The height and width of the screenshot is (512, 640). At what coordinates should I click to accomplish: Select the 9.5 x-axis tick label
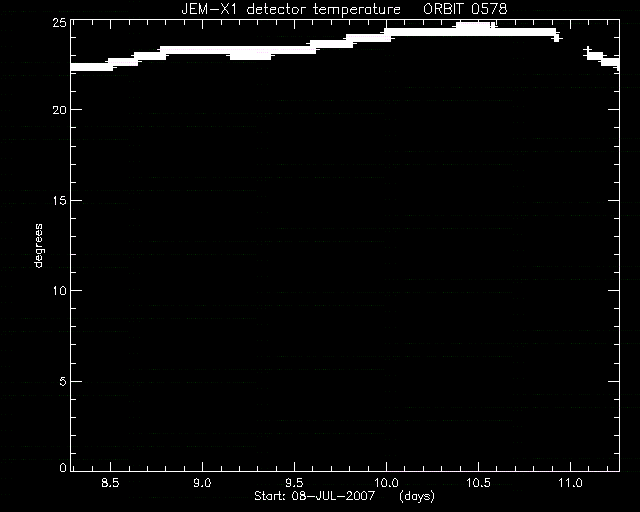pyautogui.click(x=294, y=483)
